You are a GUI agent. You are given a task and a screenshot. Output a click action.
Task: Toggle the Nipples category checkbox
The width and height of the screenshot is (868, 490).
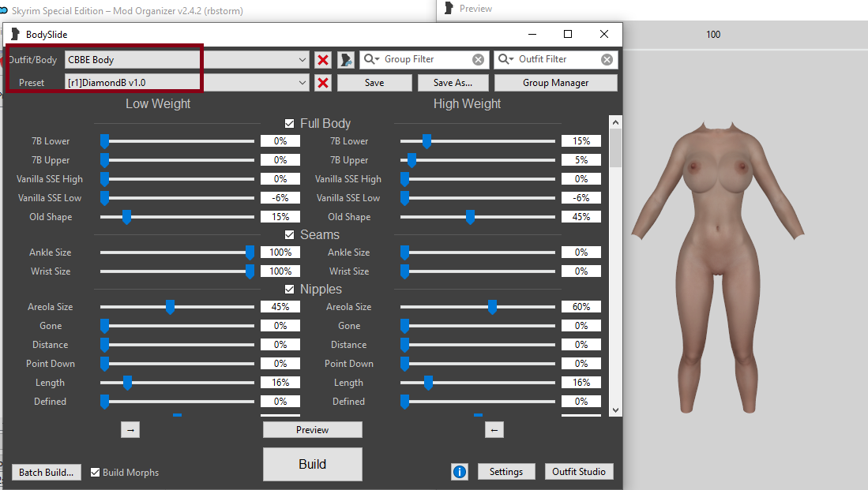pos(289,290)
